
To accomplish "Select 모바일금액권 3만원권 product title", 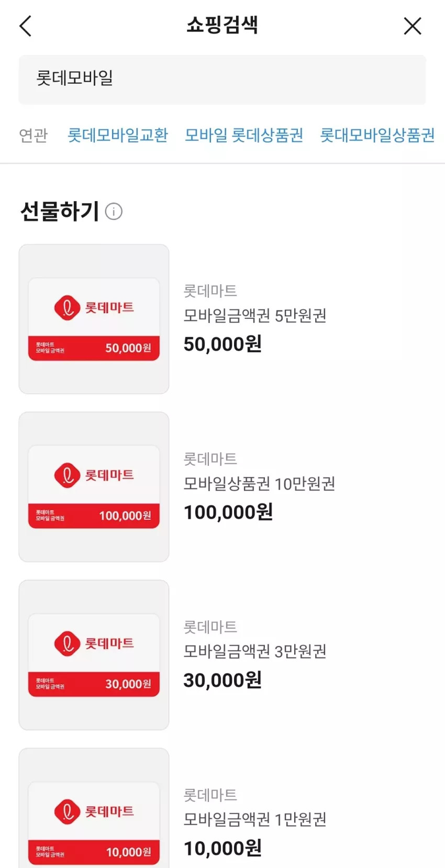I will tap(255, 651).
